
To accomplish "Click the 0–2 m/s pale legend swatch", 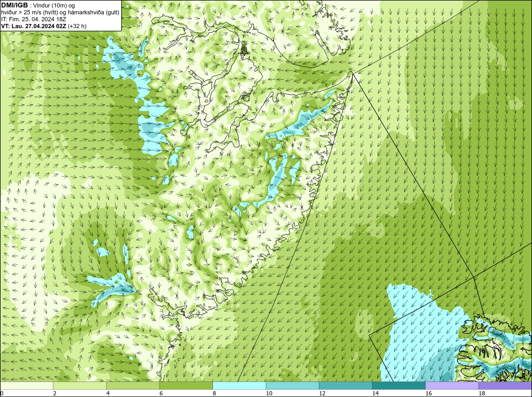I will tap(27, 386).
